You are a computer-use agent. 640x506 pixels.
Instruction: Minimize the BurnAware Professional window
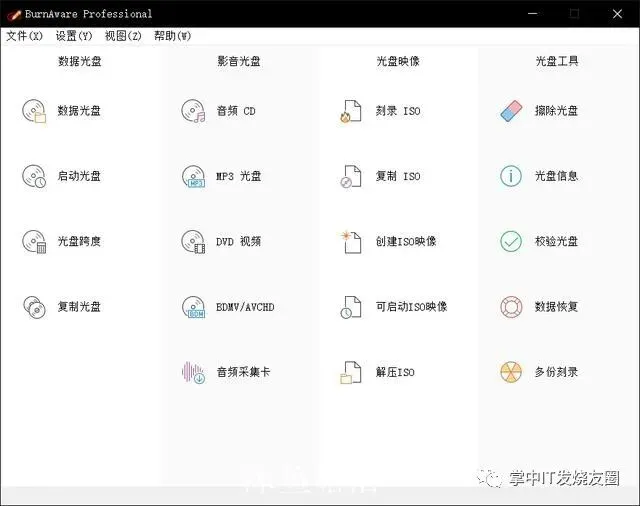[x=533, y=14]
